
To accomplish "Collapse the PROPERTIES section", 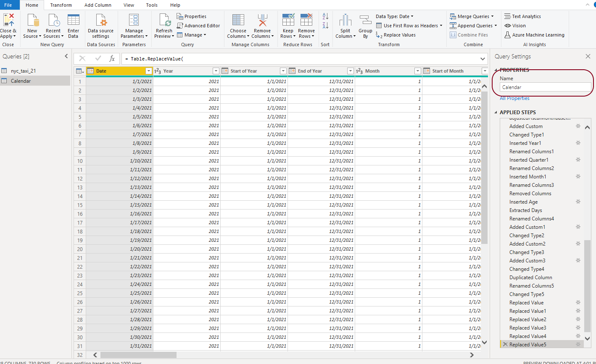I will [x=496, y=70].
